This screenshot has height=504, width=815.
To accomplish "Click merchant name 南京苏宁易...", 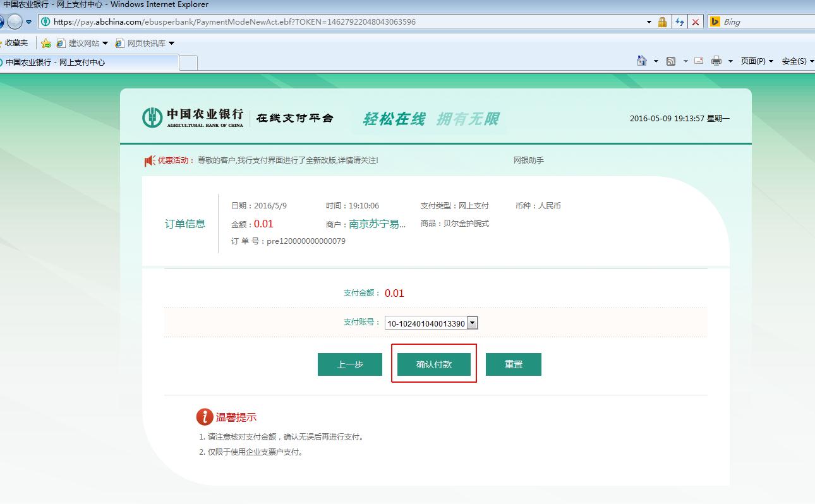I will (x=377, y=224).
